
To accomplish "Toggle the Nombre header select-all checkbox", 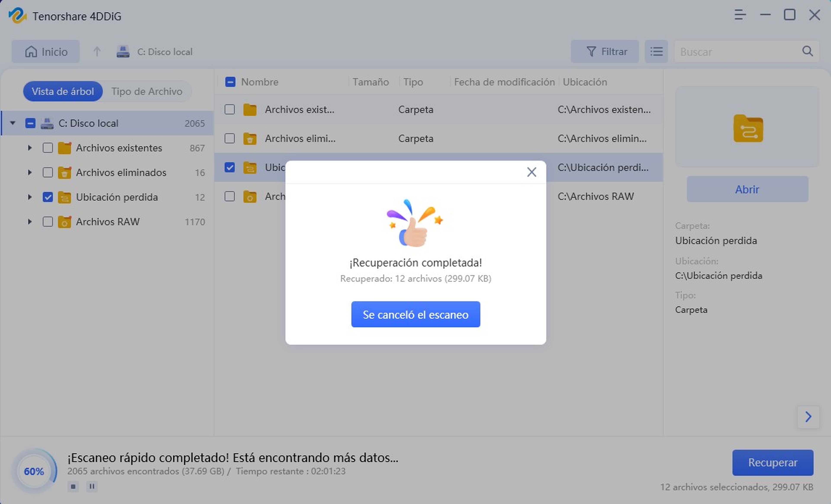I will (230, 82).
